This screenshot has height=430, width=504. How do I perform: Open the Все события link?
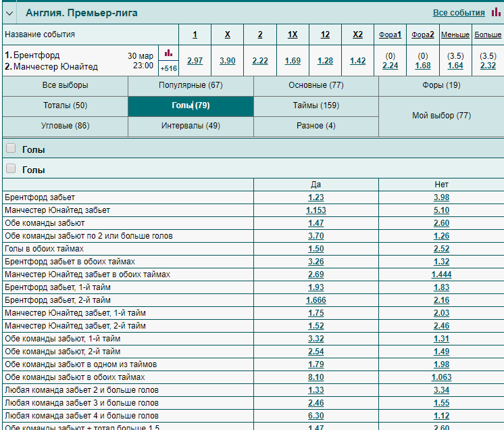pos(459,13)
